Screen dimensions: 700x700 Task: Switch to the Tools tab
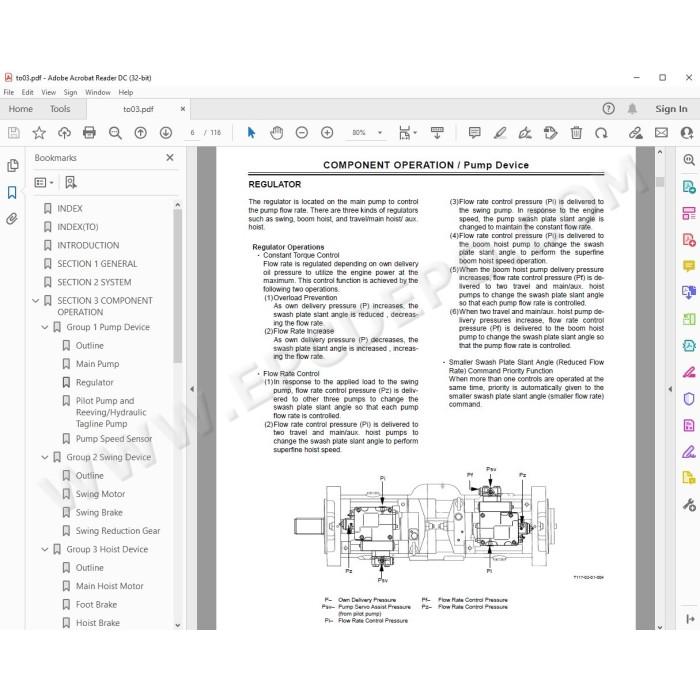pyautogui.click(x=60, y=109)
